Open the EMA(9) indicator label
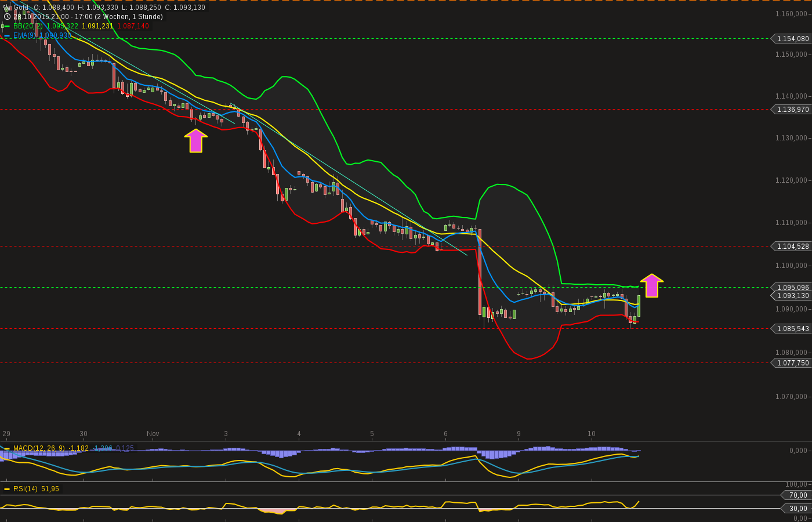The height and width of the screenshot is (522, 812). pos(25,35)
